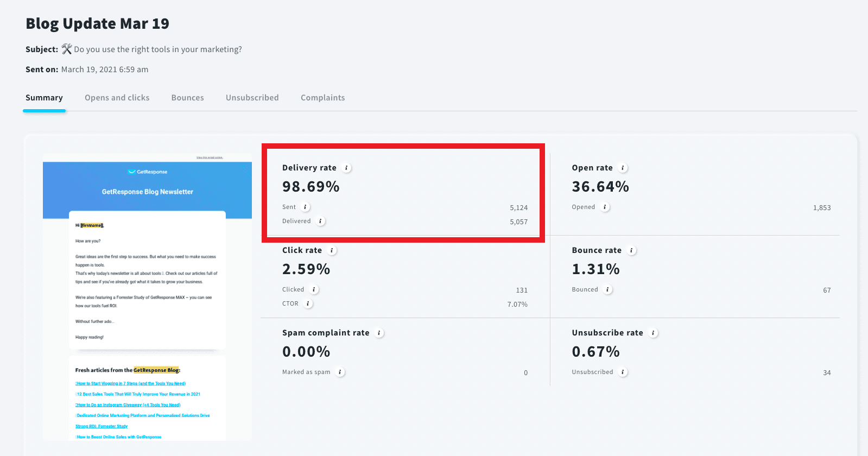Go to the Unsubscribed tab
The width and height of the screenshot is (868, 456).
(x=252, y=98)
